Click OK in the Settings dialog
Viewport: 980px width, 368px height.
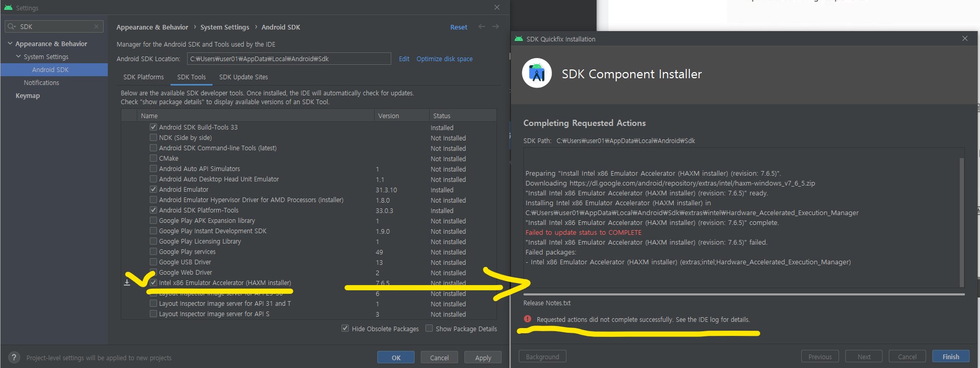[x=396, y=357]
